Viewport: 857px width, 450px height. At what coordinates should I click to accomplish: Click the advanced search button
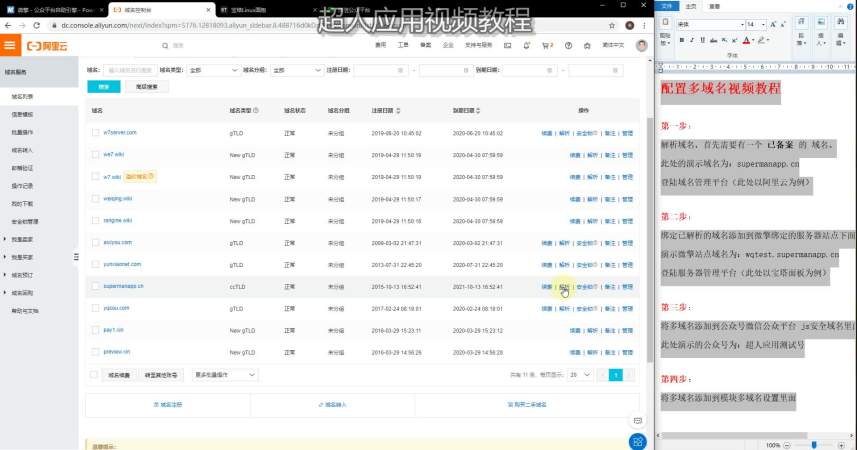146,86
